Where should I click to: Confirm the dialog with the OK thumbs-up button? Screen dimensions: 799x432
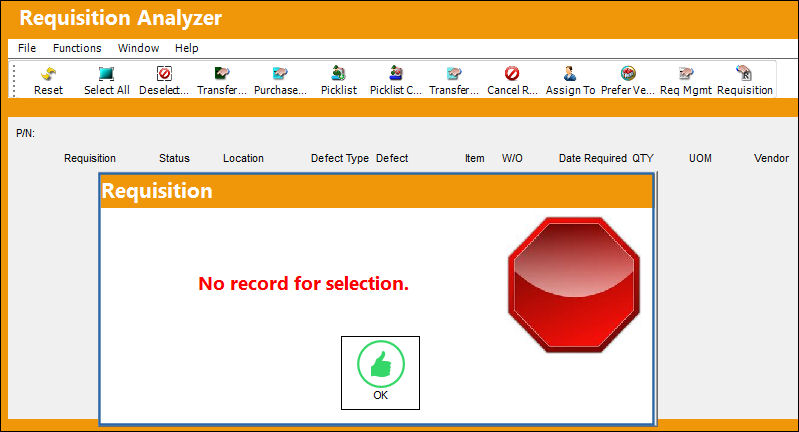click(x=380, y=372)
